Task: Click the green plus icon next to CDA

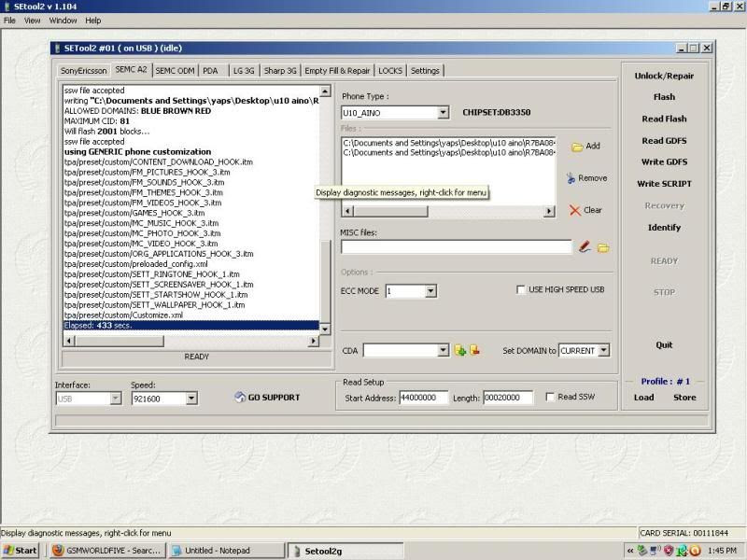Action: coord(460,351)
